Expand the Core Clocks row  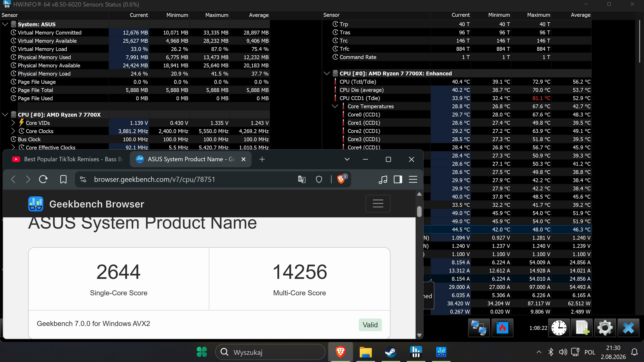pyautogui.click(x=13, y=131)
